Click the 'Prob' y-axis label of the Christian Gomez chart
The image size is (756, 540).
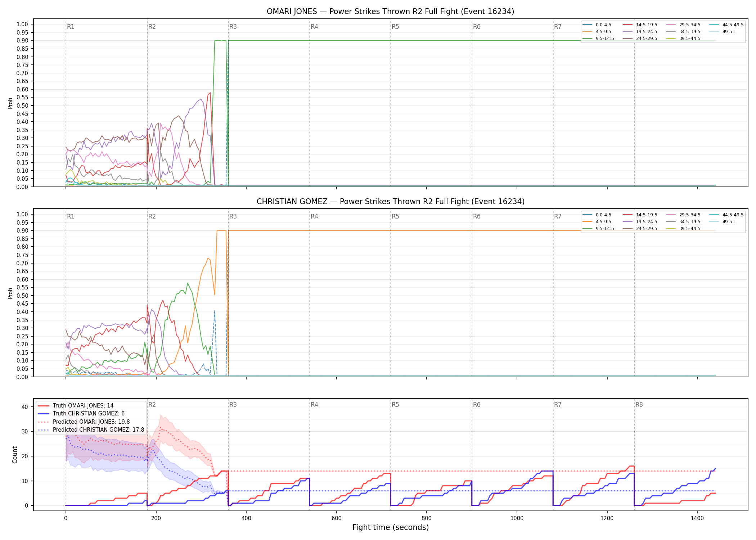point(10,293)
